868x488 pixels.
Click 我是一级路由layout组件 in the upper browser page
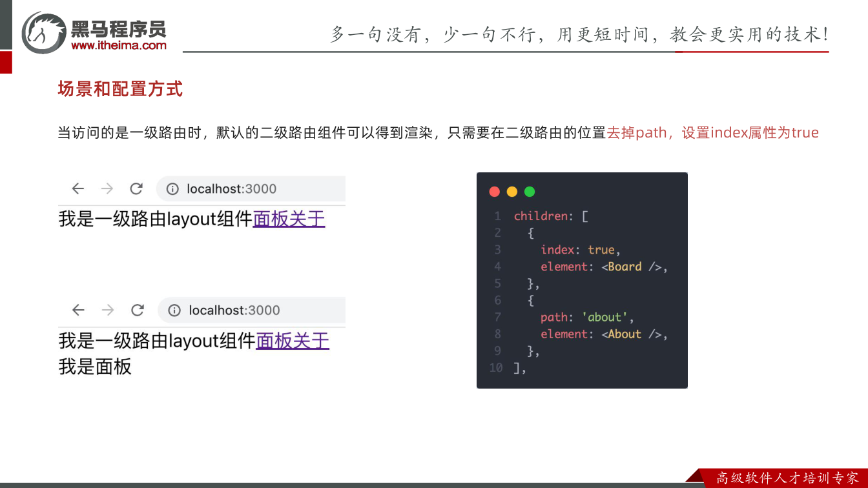point(156,219)
